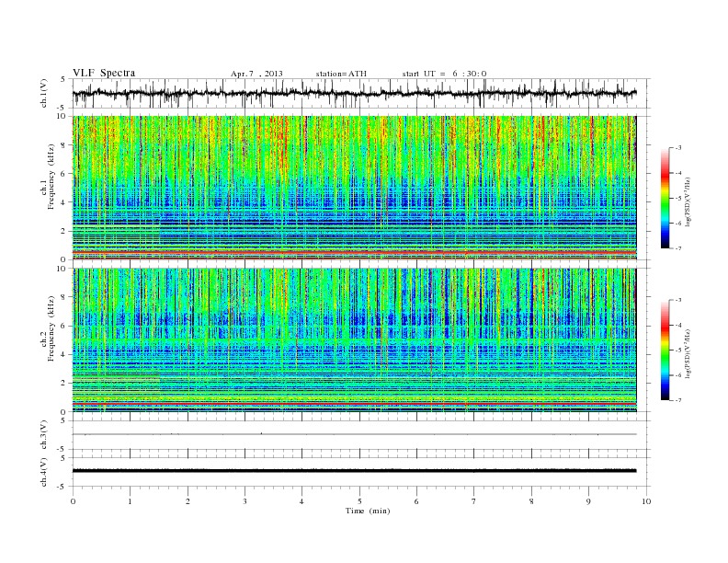Click the flat ch.3 voltage trace

(x=354, y=434)
